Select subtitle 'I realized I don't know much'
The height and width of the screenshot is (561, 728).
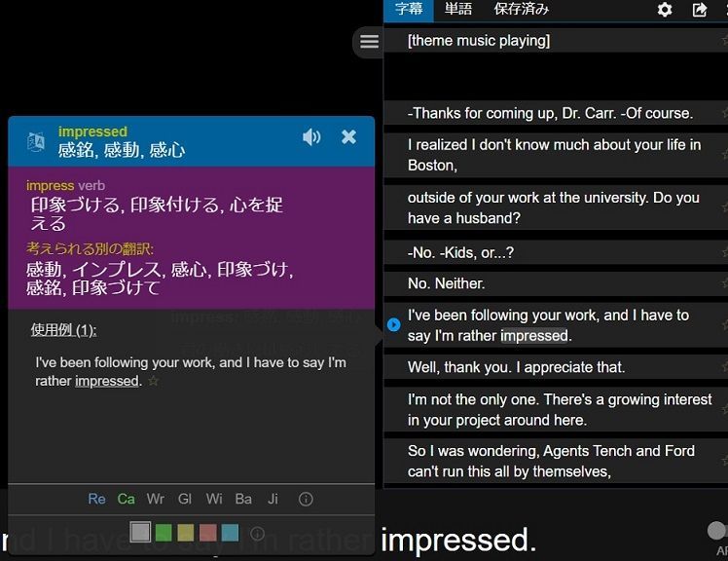(556, 155)
